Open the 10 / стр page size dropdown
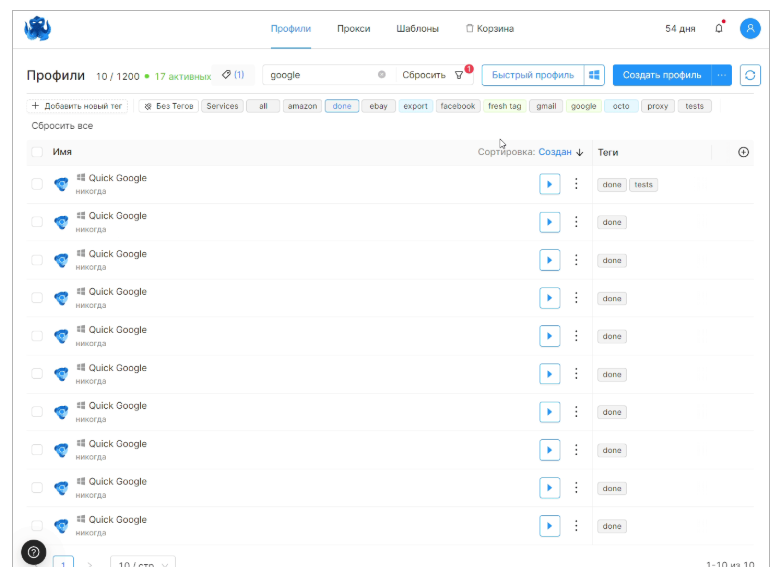The height and width of the screenshot is (567, 775). (143, 562)
